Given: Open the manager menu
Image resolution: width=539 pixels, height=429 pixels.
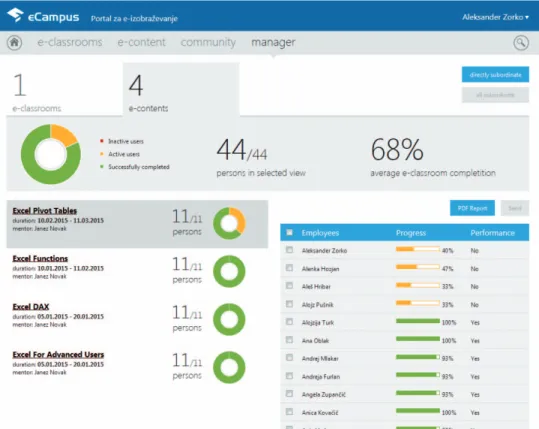Looking at the screenshot, I should point(273,43).
